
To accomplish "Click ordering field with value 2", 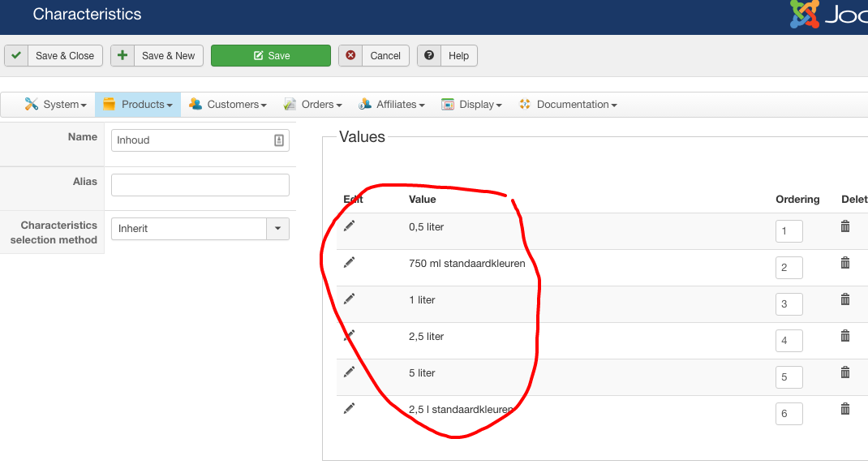I will [x=789, y=268].
